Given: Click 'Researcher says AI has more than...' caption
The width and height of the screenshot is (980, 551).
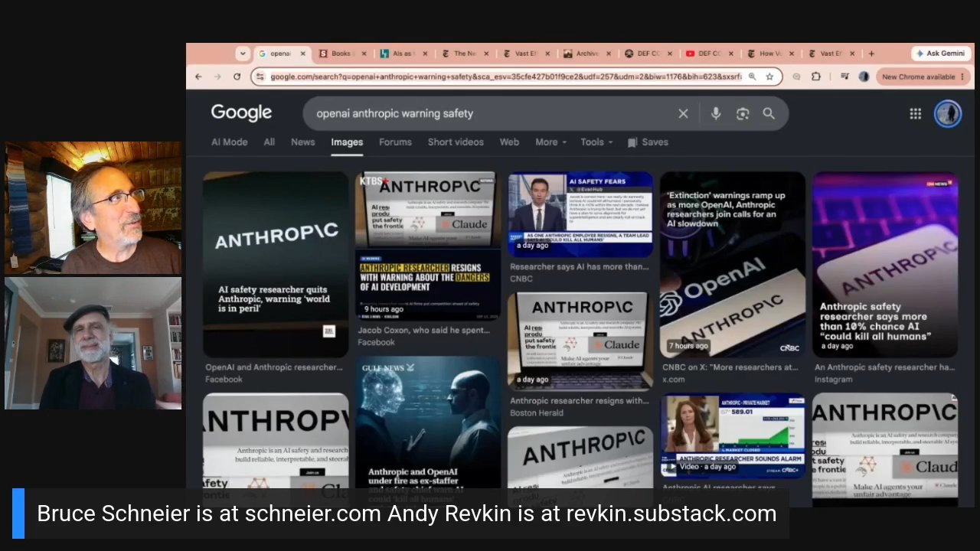Looking at the screenshot, I should point(580,266).
